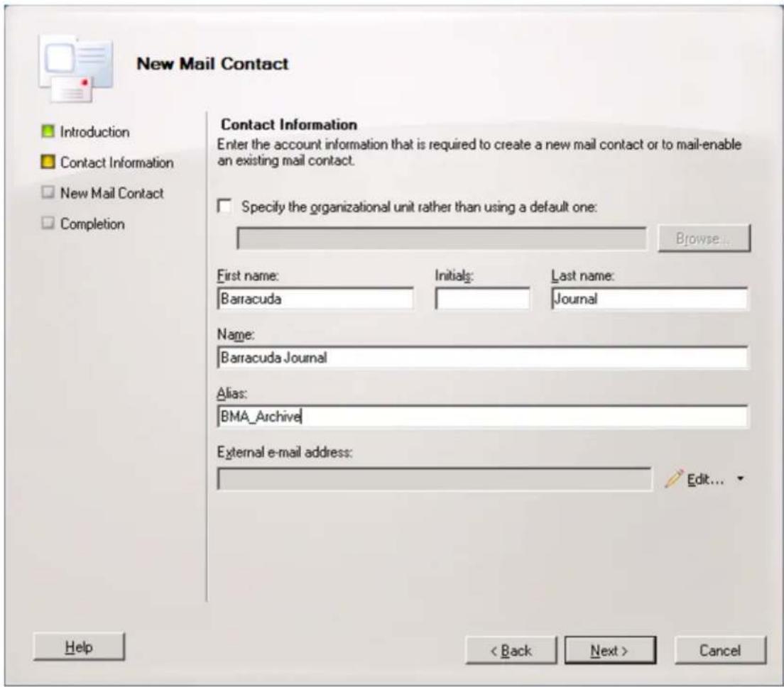Focus the Last name field containing Journal
Screen dimensions: 784x687
tap(650, 299)
